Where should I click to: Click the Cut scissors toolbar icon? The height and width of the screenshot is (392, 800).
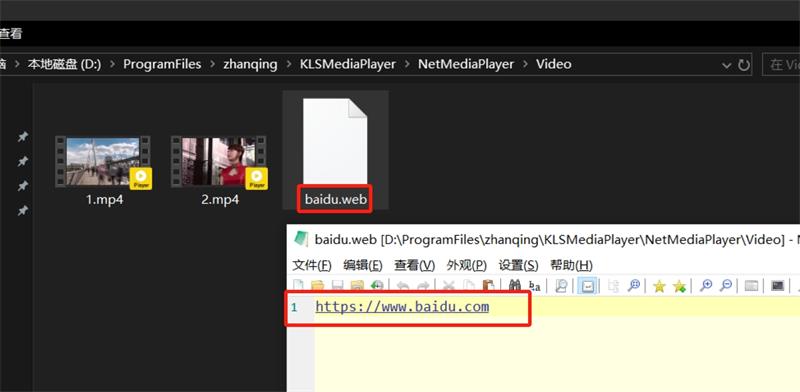pyautogui.click(x=448, y=286)
